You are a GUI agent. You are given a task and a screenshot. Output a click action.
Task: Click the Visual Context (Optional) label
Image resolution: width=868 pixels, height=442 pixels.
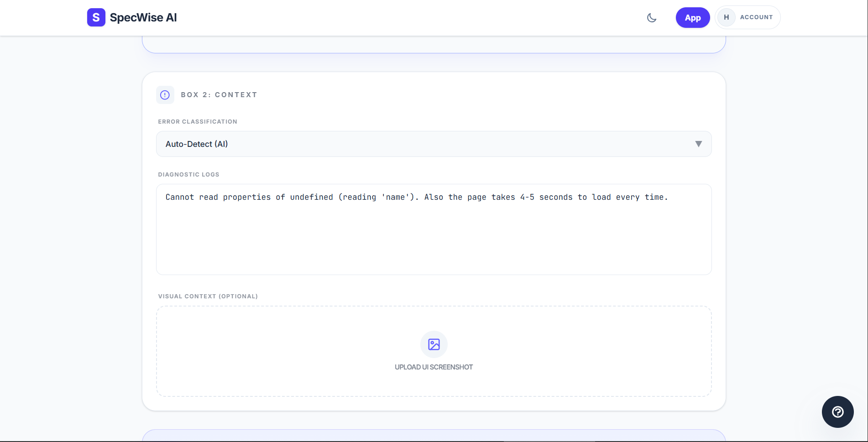click(208, 296)
